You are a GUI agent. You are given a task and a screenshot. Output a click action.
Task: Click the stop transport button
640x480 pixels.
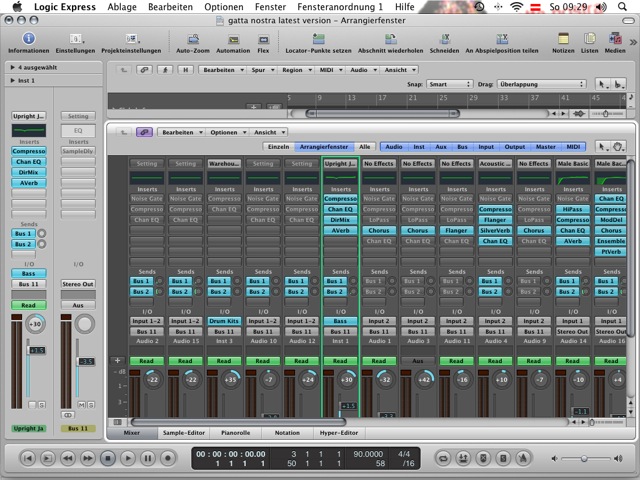tap(108, 458)
